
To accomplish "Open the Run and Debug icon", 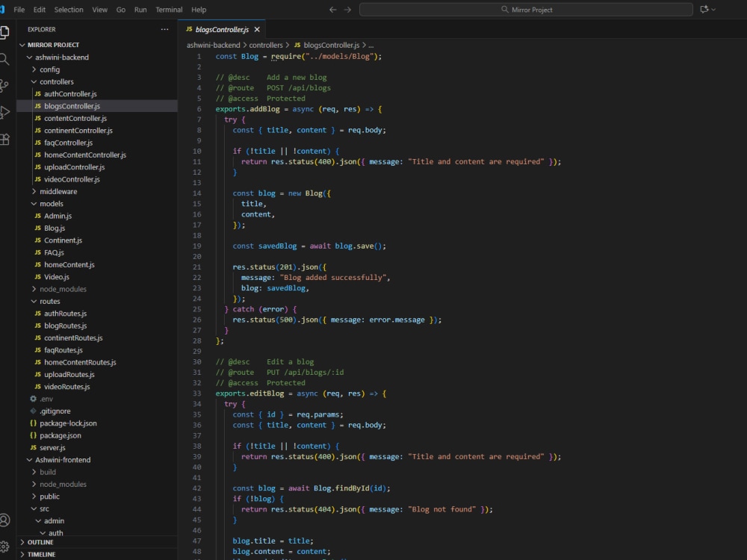I will point(4,113).
